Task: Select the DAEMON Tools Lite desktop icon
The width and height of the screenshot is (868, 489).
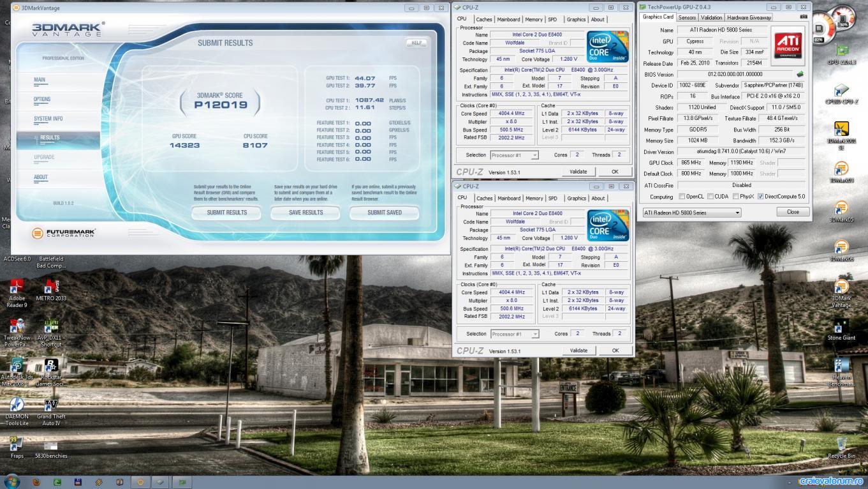Action: tap(17, 412)
